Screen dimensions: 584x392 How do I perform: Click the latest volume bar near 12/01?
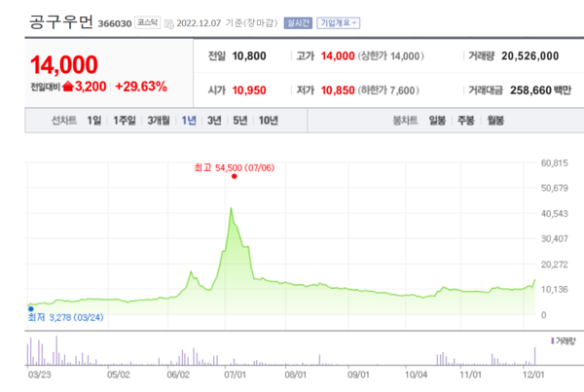pos(534,356)
